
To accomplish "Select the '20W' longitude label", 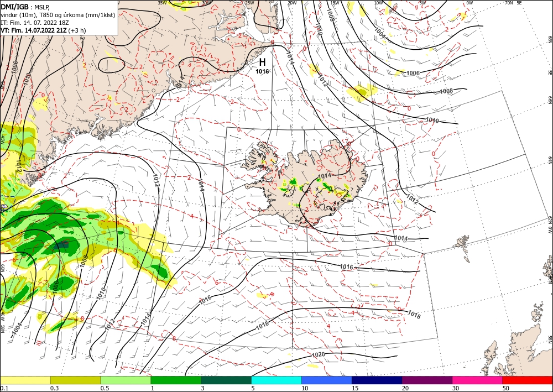I will pos(292,3).
